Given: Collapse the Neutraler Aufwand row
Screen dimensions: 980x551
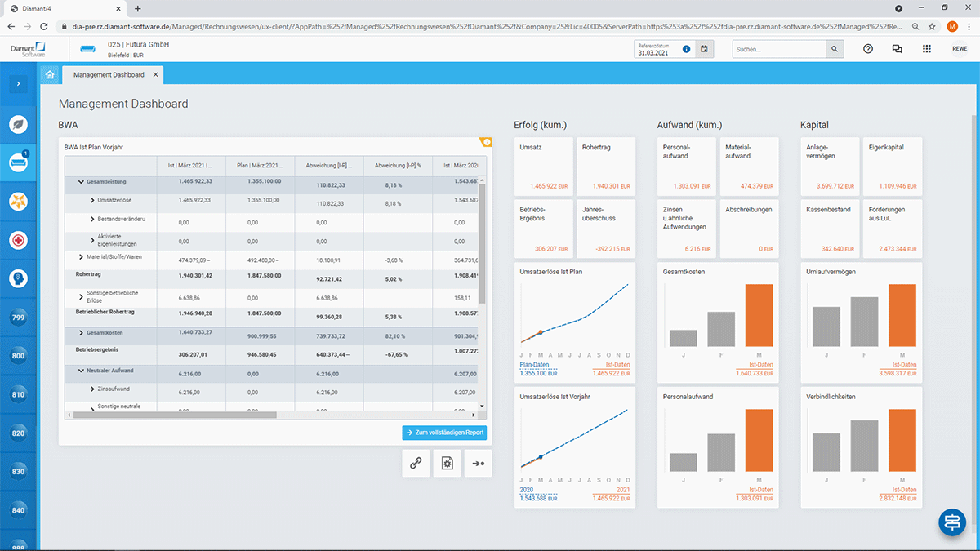Looking at the screenshot, I should click(x=81, y=371).
